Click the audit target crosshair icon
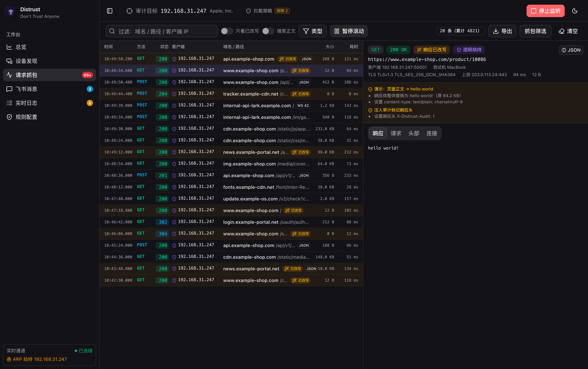Viewport: 588px width, 369px height. click(129, 11)
